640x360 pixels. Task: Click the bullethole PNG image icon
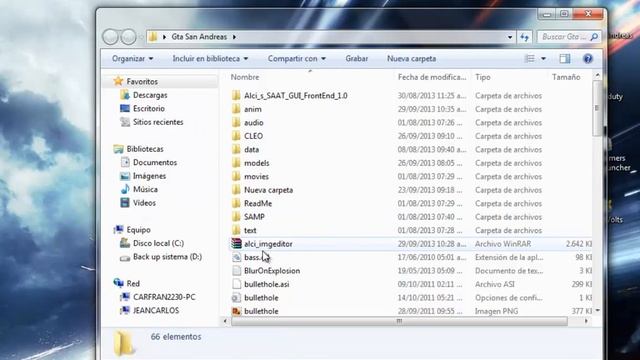tap(236, 311)
